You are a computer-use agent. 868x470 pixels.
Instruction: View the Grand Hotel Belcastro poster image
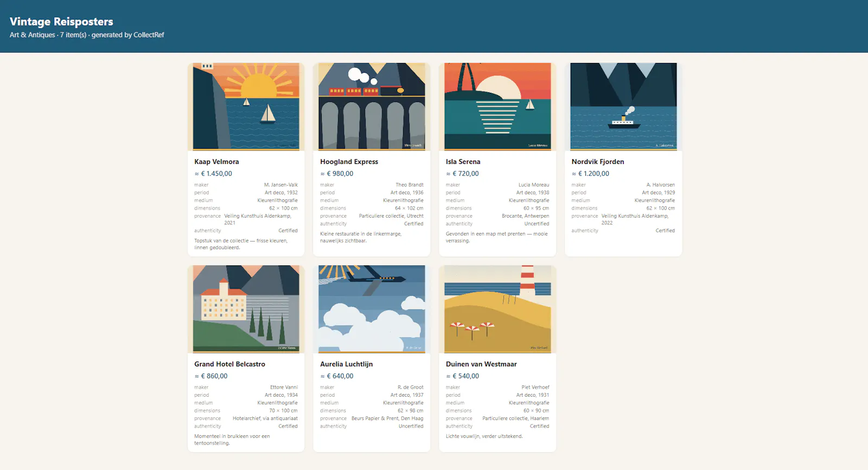(246, 309)
